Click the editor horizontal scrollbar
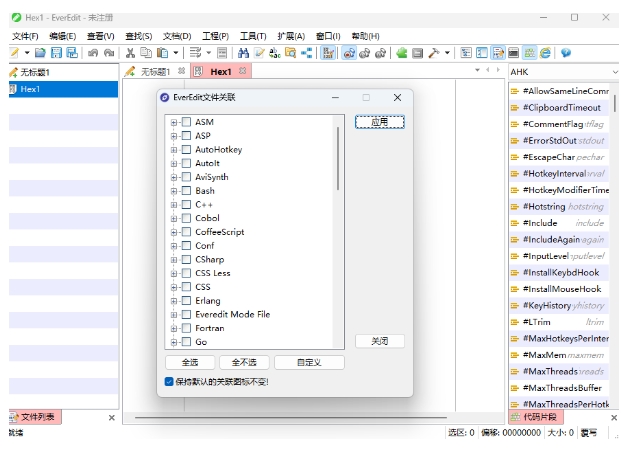This screenshot has height=450, width=621. pos(290,417)
